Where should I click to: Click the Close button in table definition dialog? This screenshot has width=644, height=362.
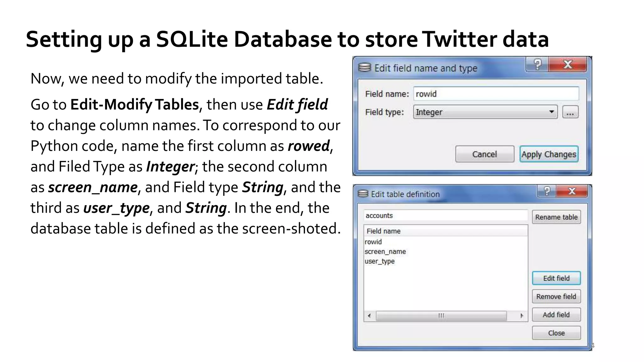pyautogui.click(x=556, y=333)
